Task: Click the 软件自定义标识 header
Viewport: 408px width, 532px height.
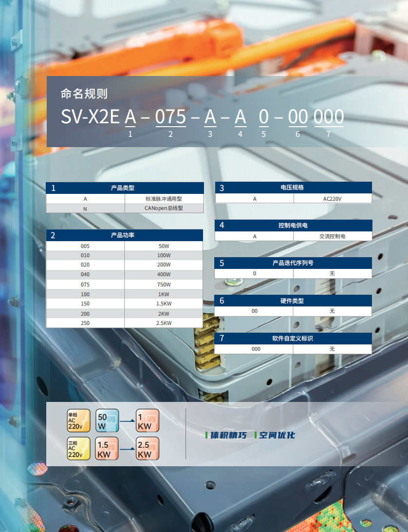Action: tap(292, 339)
